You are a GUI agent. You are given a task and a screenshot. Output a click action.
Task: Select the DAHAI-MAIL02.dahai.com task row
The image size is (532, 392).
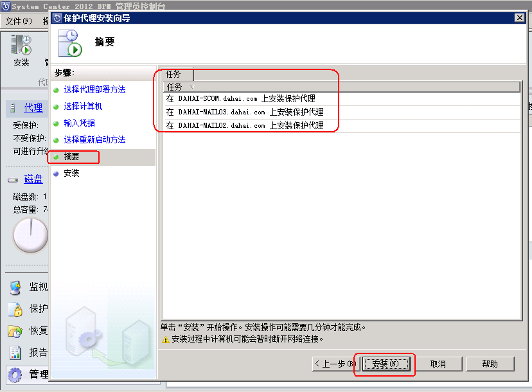pyautogui.click(x=342, y=125)
